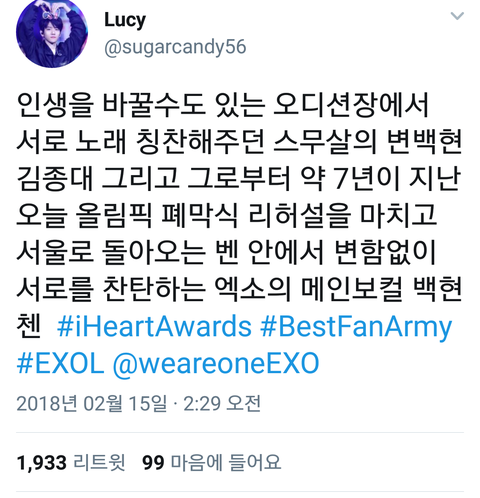Open the #BestFanArmy hashtag

click(356, 327)
